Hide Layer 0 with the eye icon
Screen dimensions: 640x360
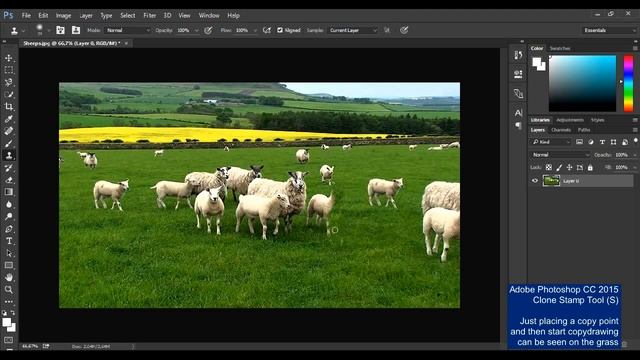(535, 181)
